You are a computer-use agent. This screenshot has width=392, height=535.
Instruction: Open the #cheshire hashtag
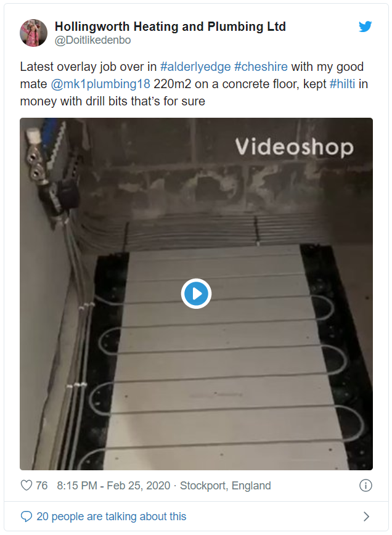coord(261,67)
